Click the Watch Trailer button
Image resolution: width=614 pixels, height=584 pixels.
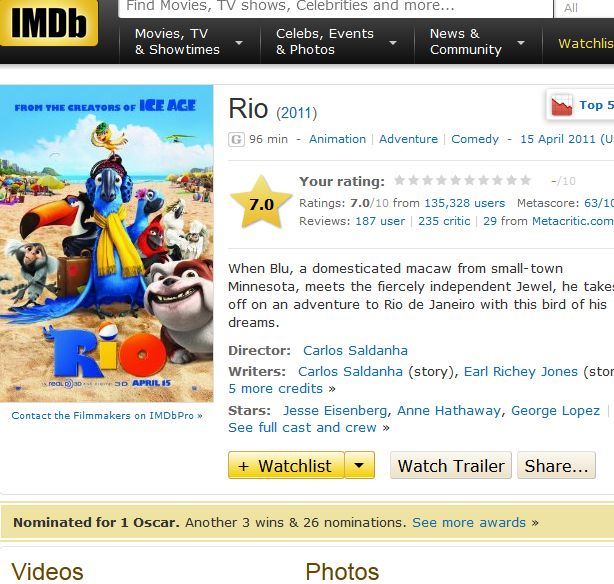point(451,465)
